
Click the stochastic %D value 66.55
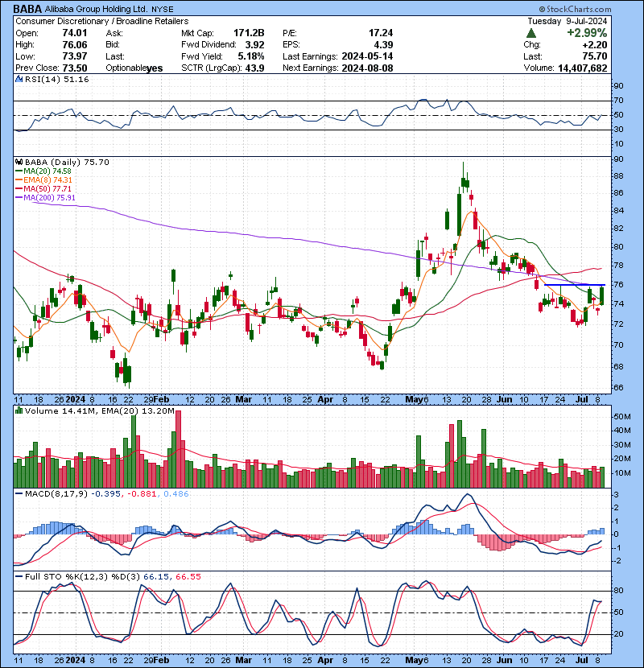tap(188, 576)
